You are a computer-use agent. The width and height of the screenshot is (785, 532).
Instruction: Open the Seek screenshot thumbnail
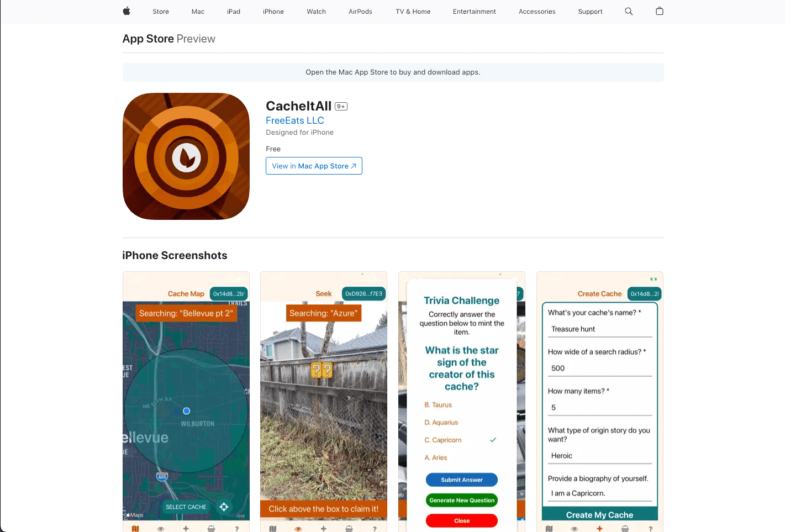pos(324,402)
